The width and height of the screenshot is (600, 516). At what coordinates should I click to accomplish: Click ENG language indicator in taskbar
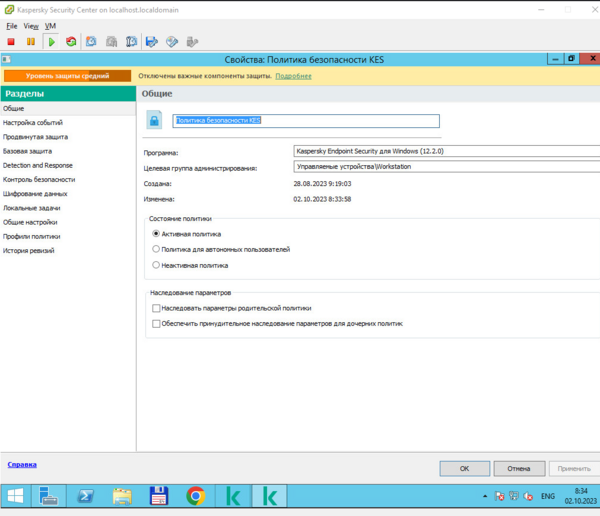[548, 496]
